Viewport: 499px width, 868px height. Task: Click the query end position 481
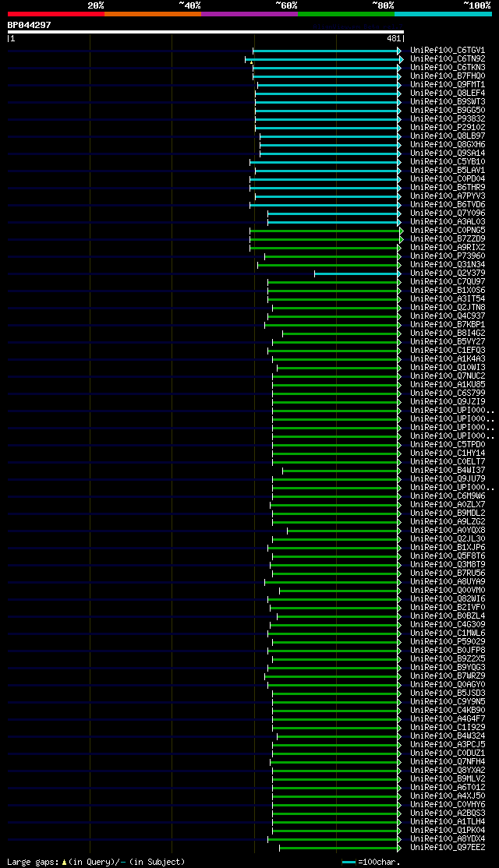tap(394, 39)
